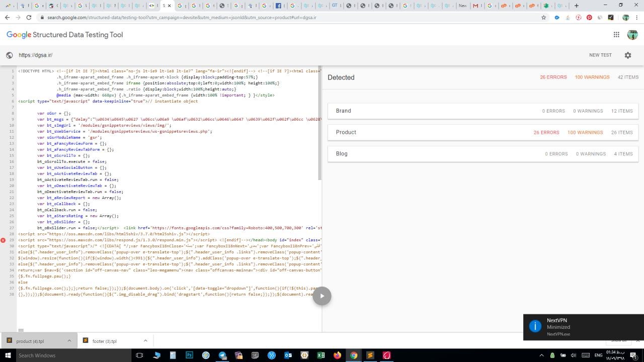Expand the Blog results row

pyautogui.click(x=482, y=154)
